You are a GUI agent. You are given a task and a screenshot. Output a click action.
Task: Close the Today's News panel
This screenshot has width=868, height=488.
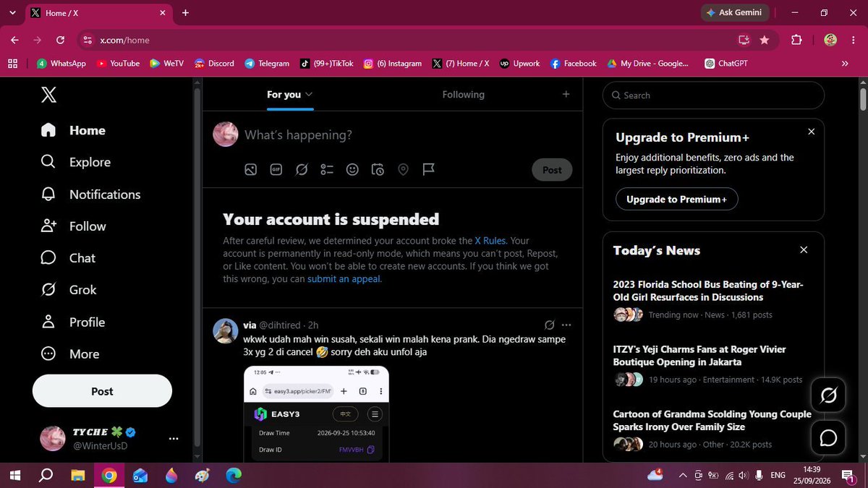804,250
